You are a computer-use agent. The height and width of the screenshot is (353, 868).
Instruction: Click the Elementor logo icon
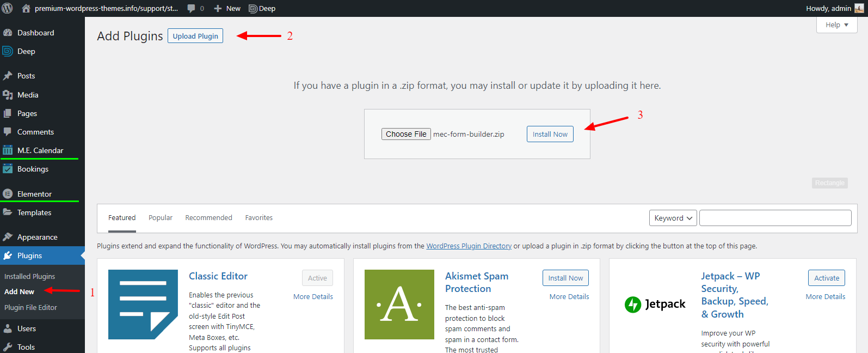(8, 194)
